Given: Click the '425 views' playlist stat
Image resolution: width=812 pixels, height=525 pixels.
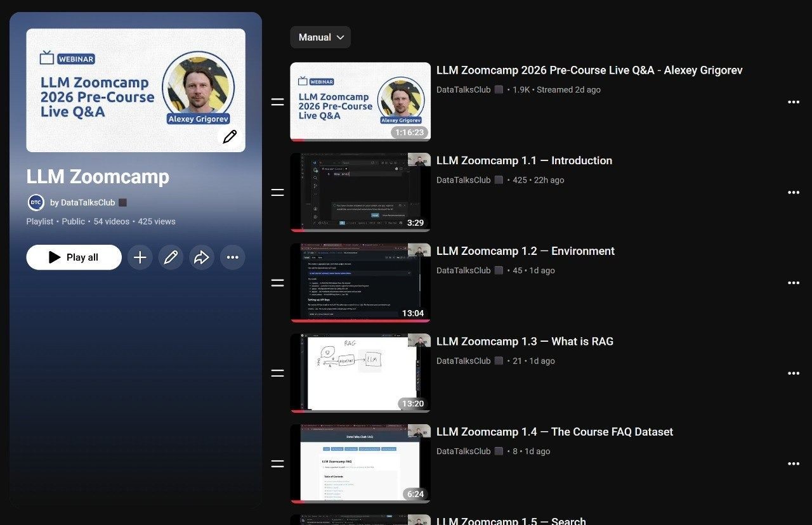Looking at the screenshot, I should [157, 222].
